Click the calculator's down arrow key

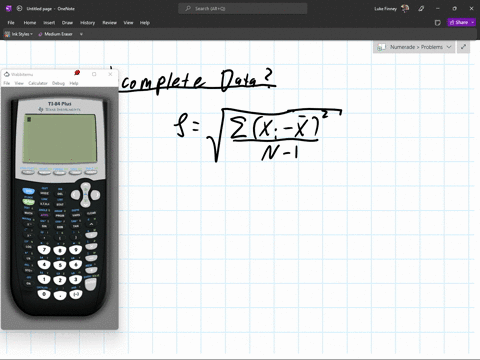coord(85,204)
